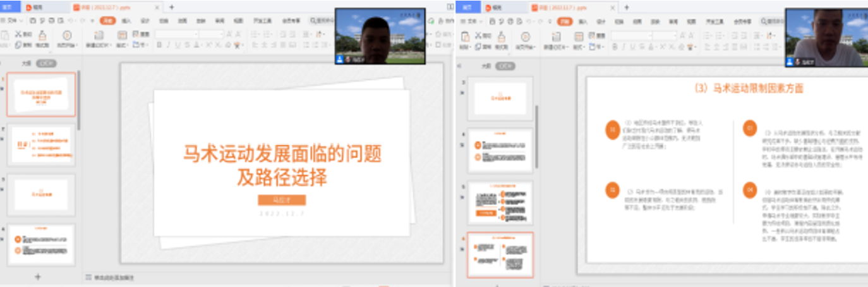Viewport: 868px width, 287px height.
Task: Open the Insert ribbon tab in right window
Action: point(582,21)
